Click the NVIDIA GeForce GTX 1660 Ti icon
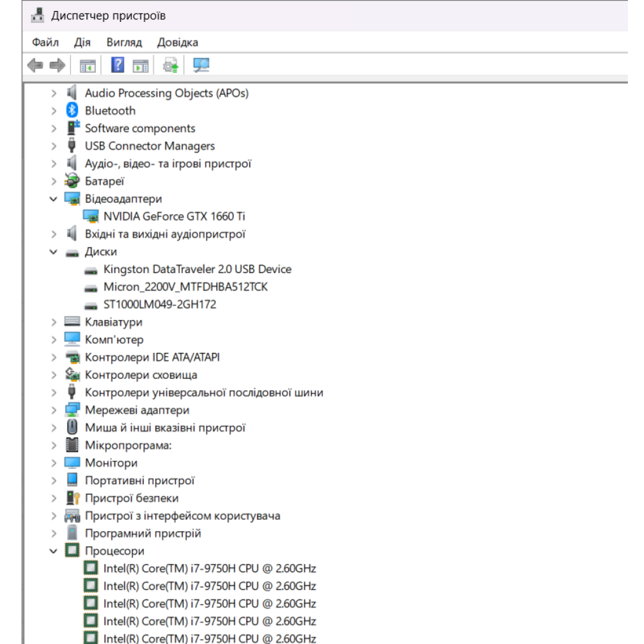Image resolution: width=644 pixels, height=644 pixels. [91, 216]
